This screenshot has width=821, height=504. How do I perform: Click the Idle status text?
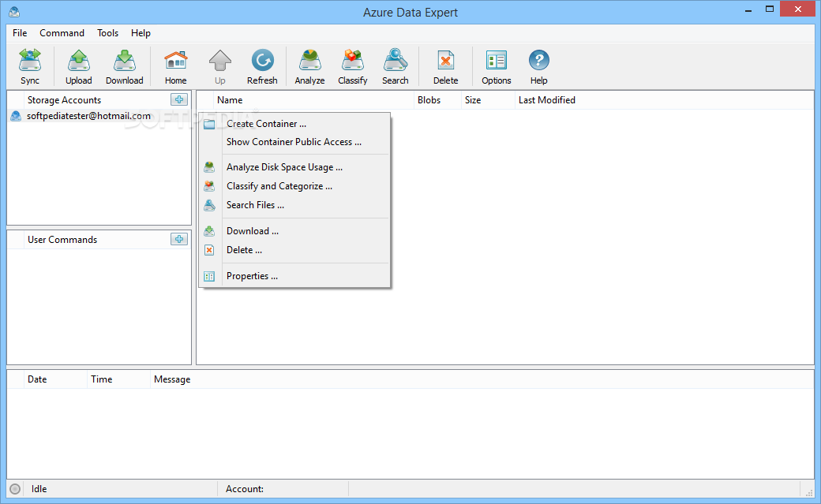coord(39,489)
